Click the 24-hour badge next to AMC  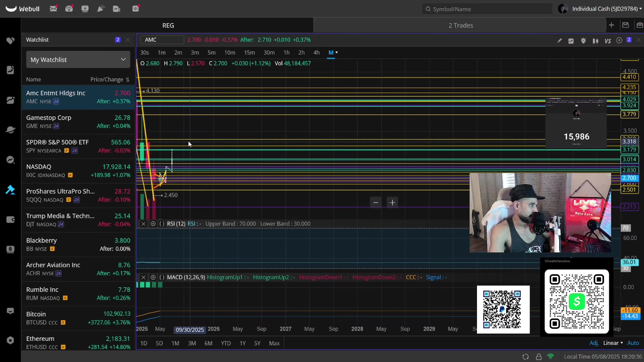[x=56, y=102]
